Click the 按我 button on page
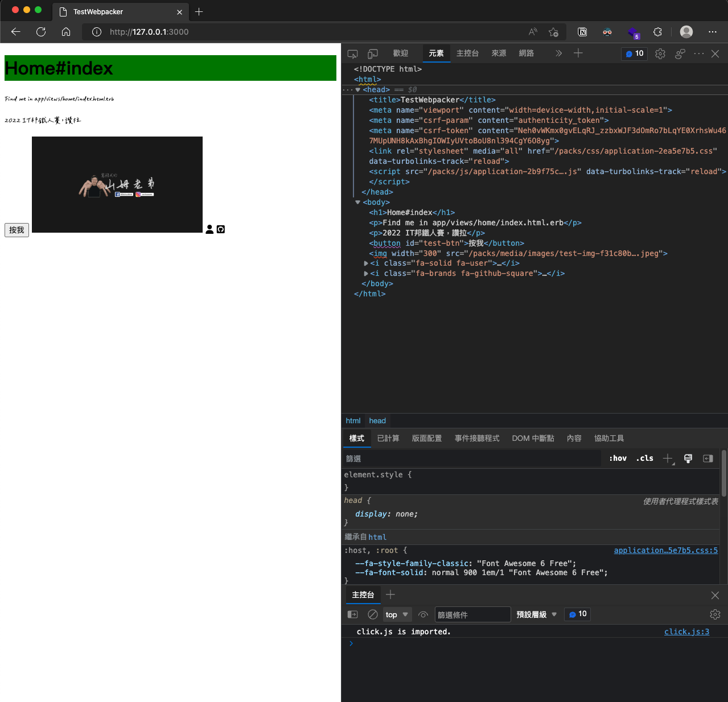The width and height of the screenshot is (728, 702). [17, 230]
